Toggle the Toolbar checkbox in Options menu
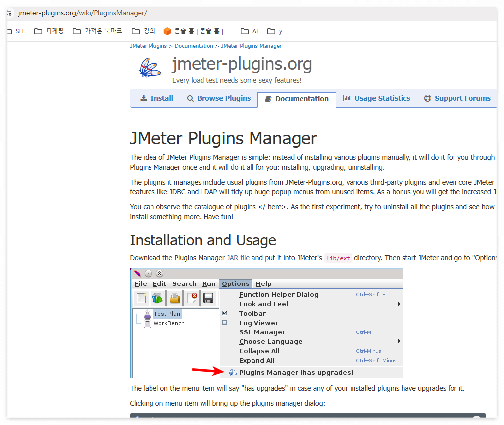The image size is (504, 425). (225, 313)
